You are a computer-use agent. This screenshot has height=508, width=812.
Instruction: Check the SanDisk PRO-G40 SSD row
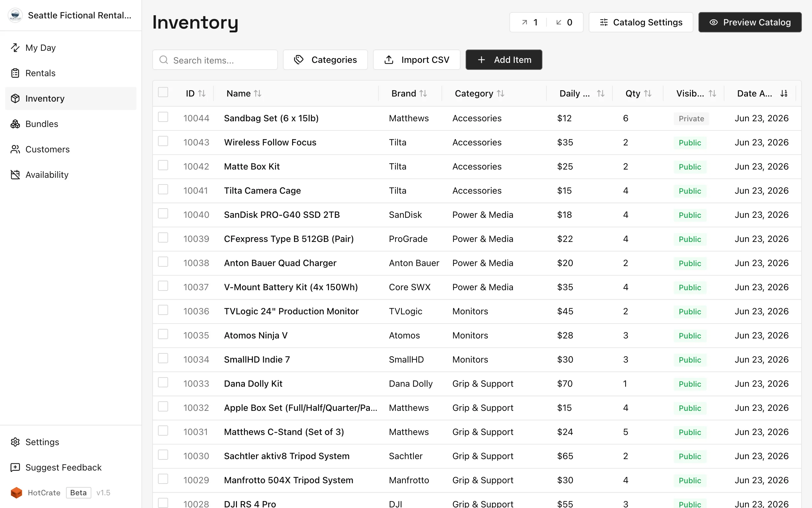point(163,214)
